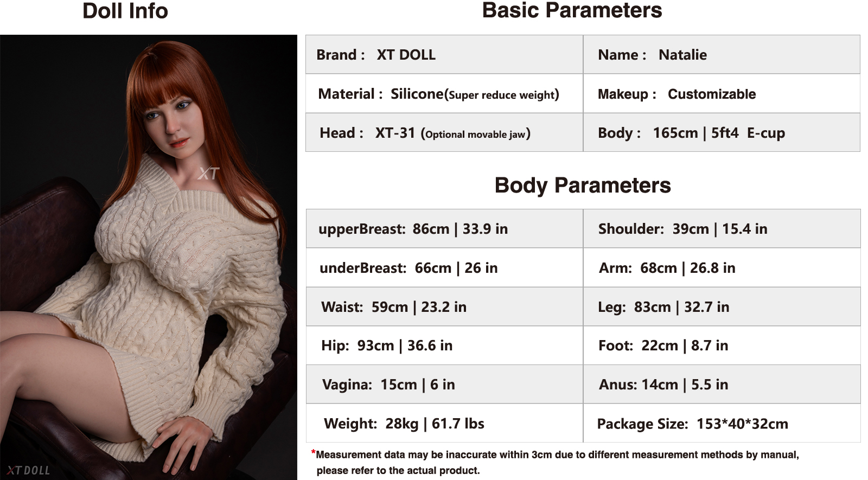The image size is (868, 480).
Task: Click the Body Parameters heading
Action: click(583, 185)
